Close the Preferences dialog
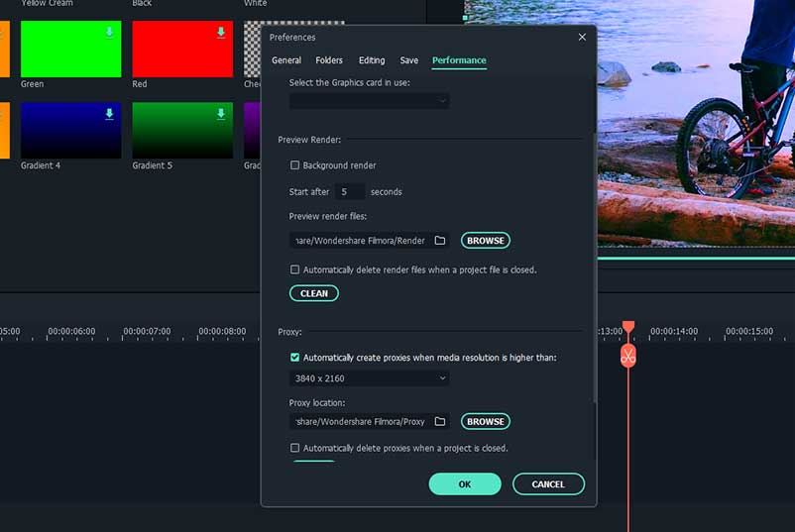This screenshot has width=795, height=532. [582, 37]
